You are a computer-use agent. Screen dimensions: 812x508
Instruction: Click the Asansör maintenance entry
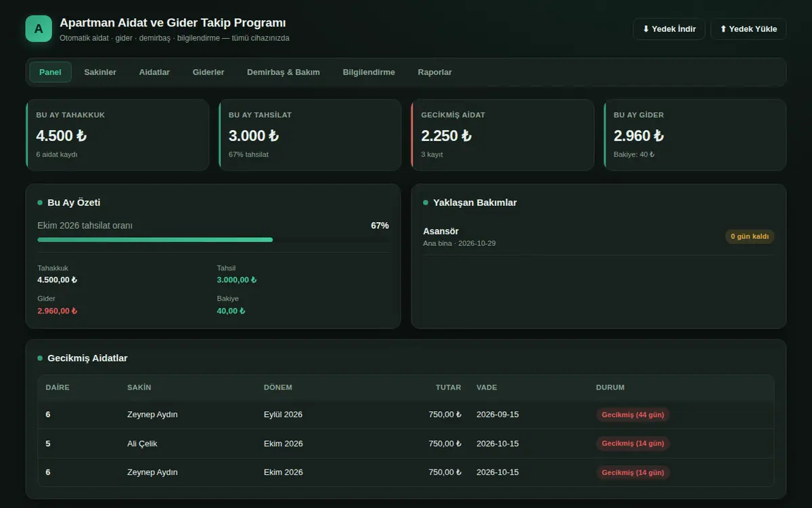(x=599, y=236)
